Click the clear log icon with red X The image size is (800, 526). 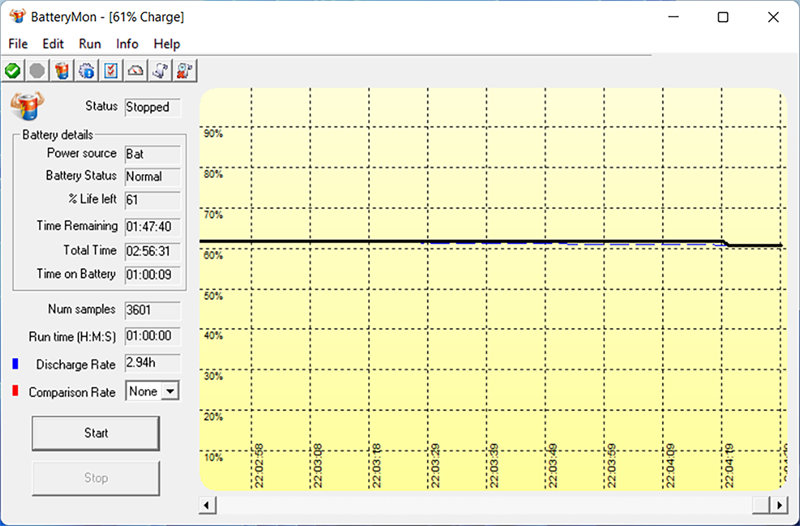point(184,70)
